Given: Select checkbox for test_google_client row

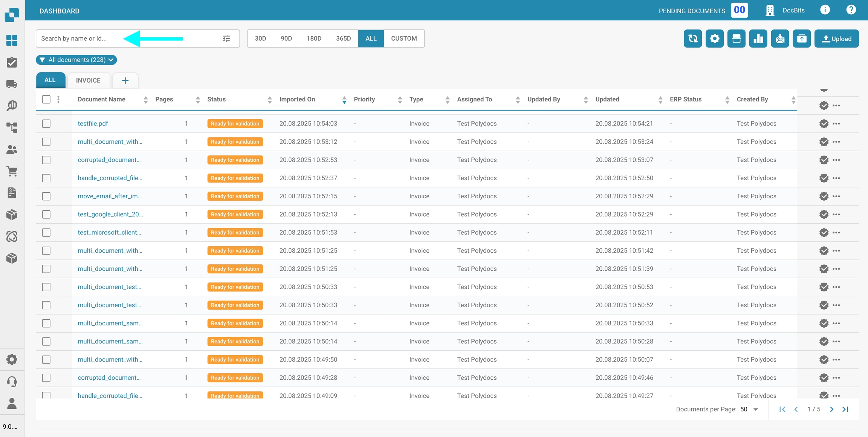Looking at the screenshot, I should [46, 215].
